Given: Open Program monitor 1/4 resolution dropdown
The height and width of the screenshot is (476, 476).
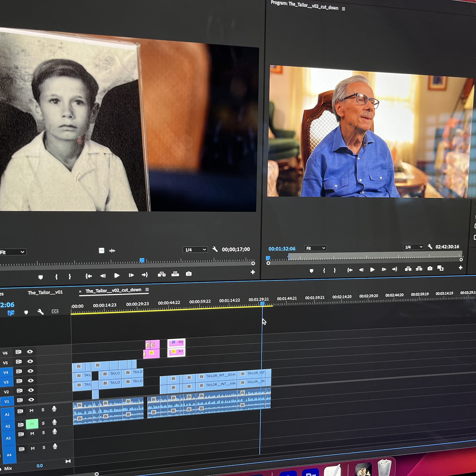Looking at the screenshot, I should (413, 247).
